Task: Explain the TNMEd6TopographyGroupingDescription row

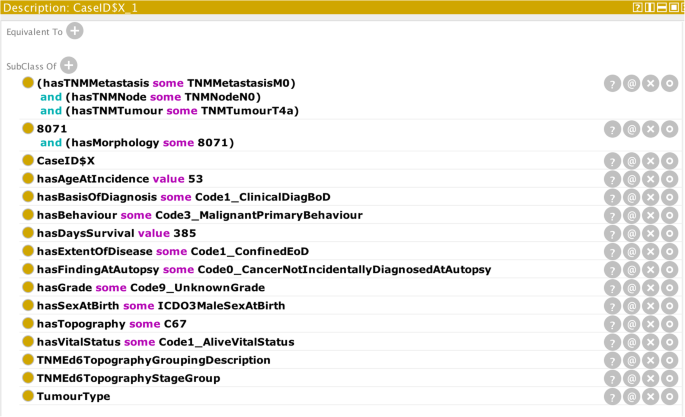Action: (x=612, y=361)
